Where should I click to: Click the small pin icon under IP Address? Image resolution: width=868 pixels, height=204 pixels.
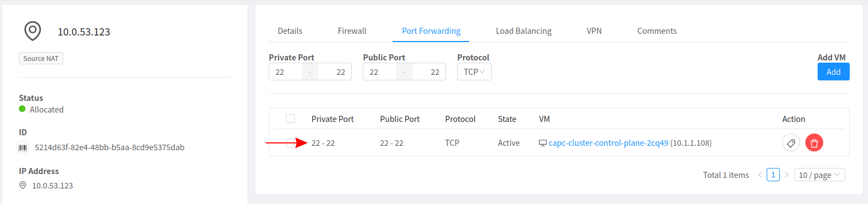23,185
